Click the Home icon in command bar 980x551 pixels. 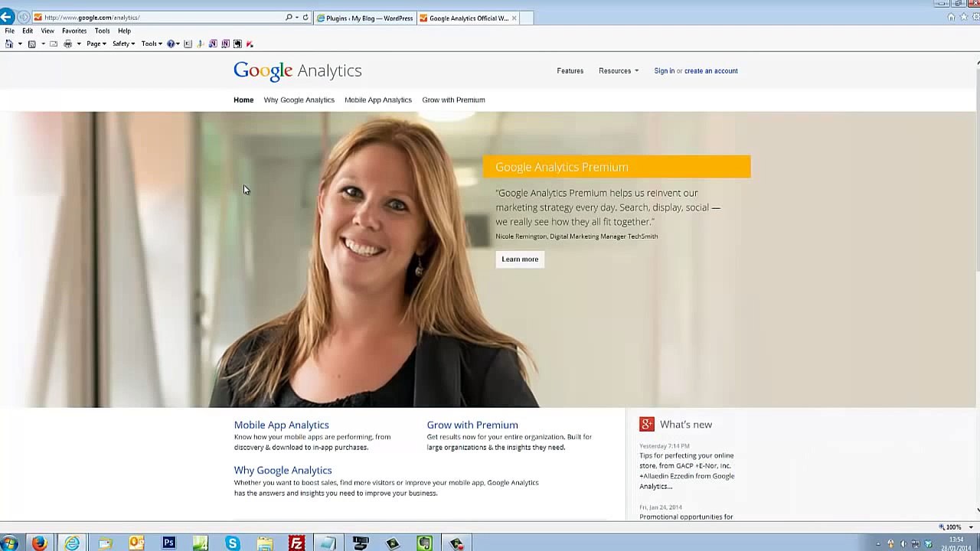click(x=8, y=44)
